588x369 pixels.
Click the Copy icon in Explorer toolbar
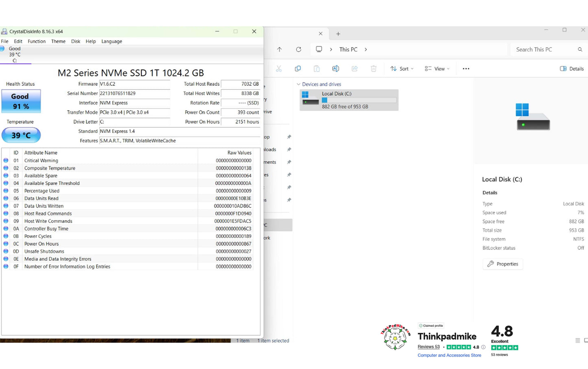[298, 69]
